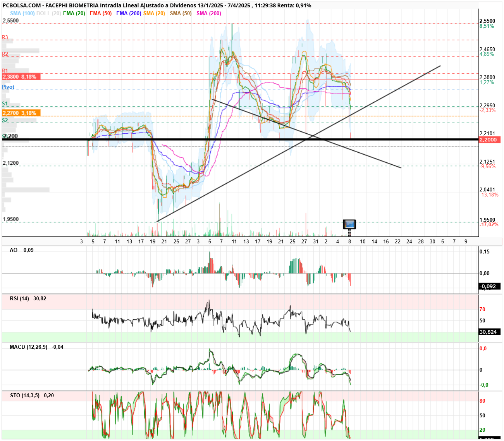504x441 pixels.
Task: Toggle the SMA (100) light blue legend label
Action: coord(22,13)
